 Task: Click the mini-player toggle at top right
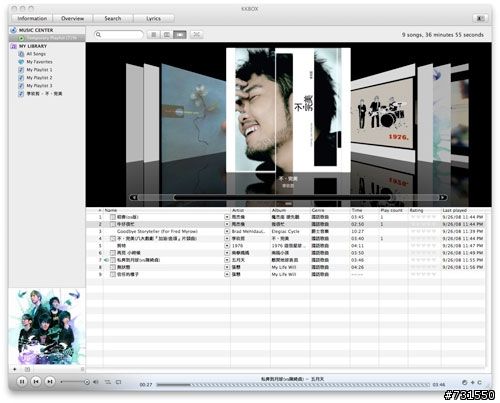pyautogui.click(x=480, y=18)
